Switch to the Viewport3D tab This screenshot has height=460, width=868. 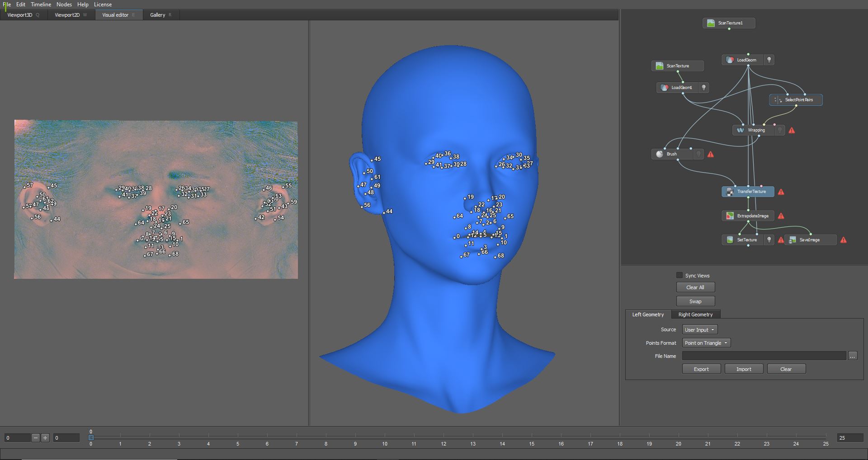tap(20, 15)
